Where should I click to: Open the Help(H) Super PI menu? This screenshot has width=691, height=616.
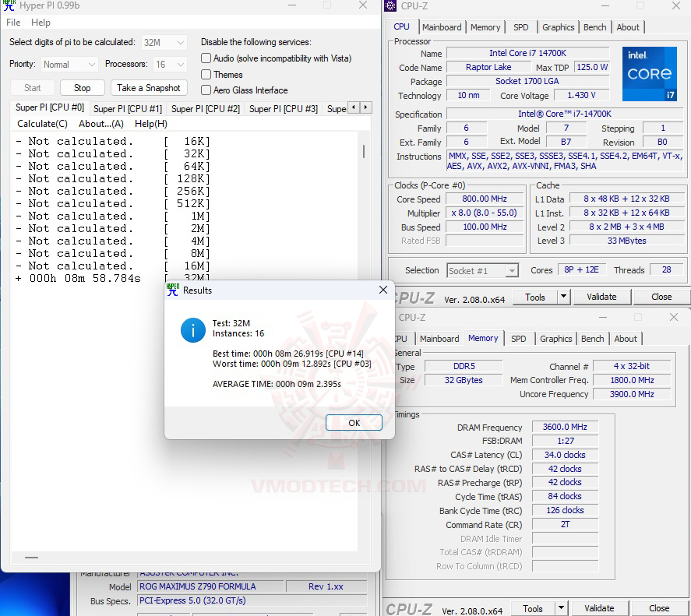[150, 124]
